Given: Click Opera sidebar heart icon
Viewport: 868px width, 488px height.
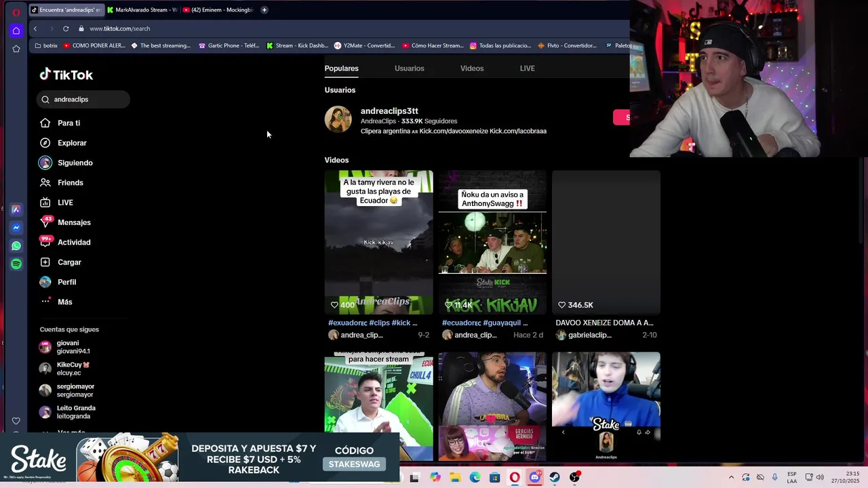Looking at the screenshot, I should tap(16, 421).
